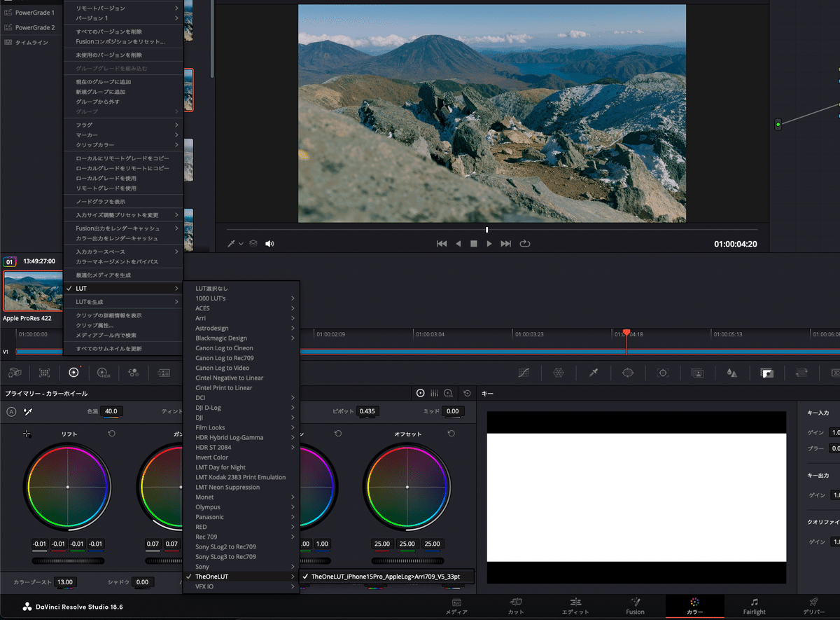
Task: Open the Blur and Sharpen palette
Action: pos(731,373)
